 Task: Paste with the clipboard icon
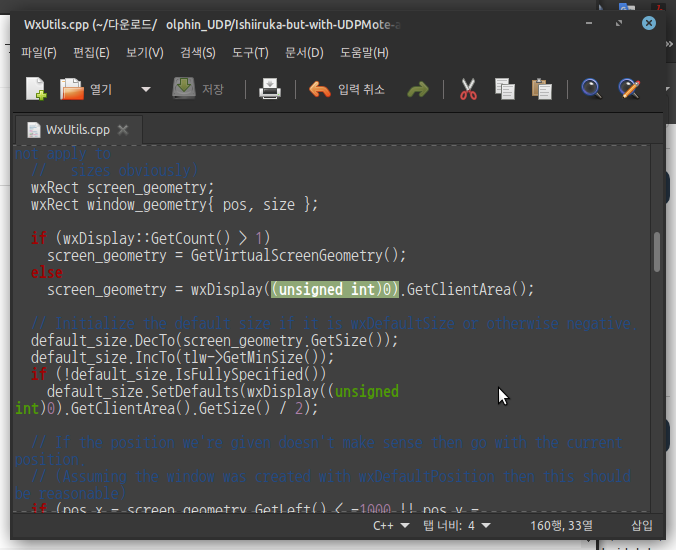tap(541, 89)
